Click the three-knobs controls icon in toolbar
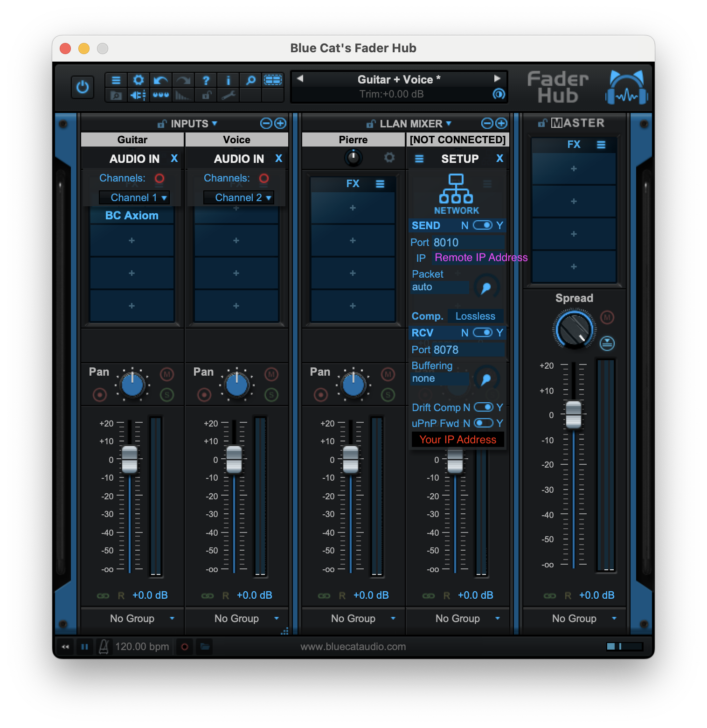Screen dimensions: 707x728 [x=161, y=95]
